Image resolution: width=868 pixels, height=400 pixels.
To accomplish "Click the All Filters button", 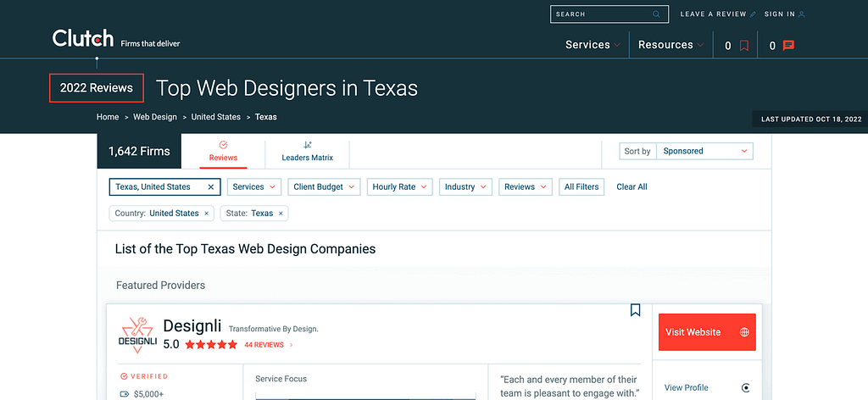I will point(581,187).
